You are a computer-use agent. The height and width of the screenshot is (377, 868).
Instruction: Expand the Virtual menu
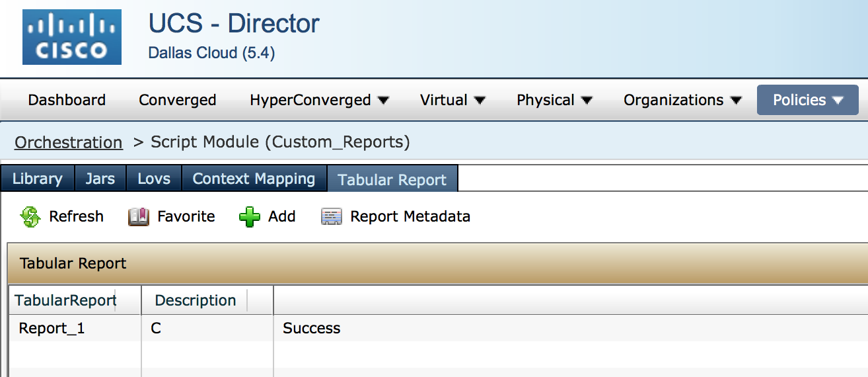click(452, 100)
